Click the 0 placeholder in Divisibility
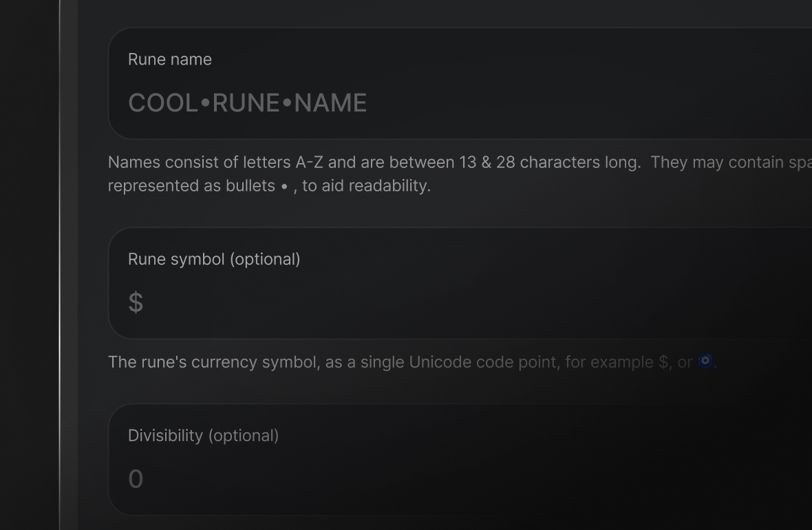Screen dimensions: 812x530 tap(136, 479)
